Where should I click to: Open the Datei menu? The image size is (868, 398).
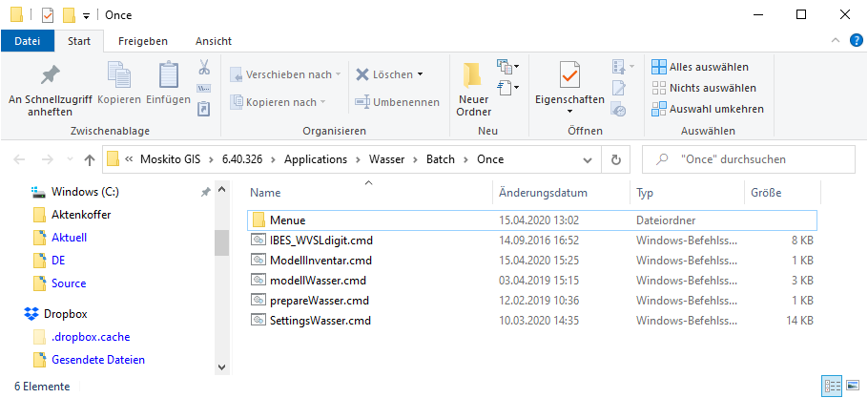tap(28, 41)
